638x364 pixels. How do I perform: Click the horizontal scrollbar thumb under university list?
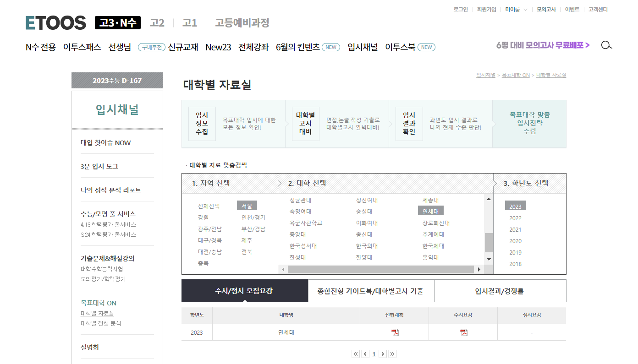point(380,269)
